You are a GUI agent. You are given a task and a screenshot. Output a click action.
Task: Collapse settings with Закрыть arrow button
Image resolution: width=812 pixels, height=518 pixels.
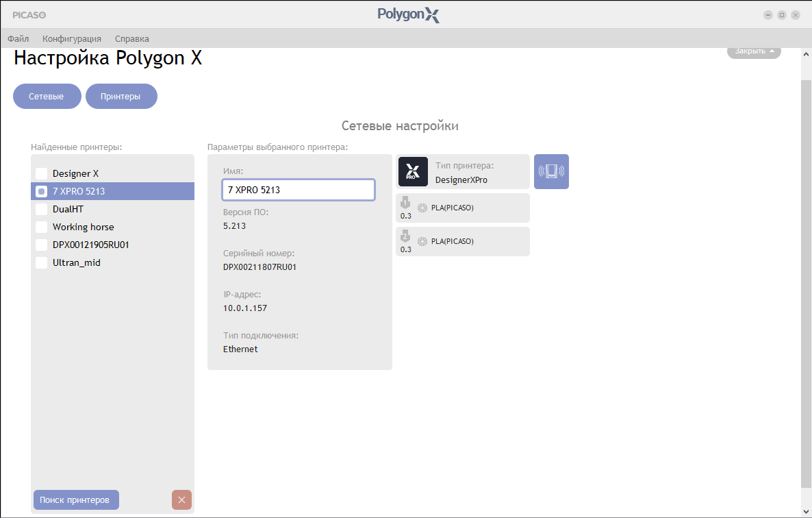pos(754,52)
